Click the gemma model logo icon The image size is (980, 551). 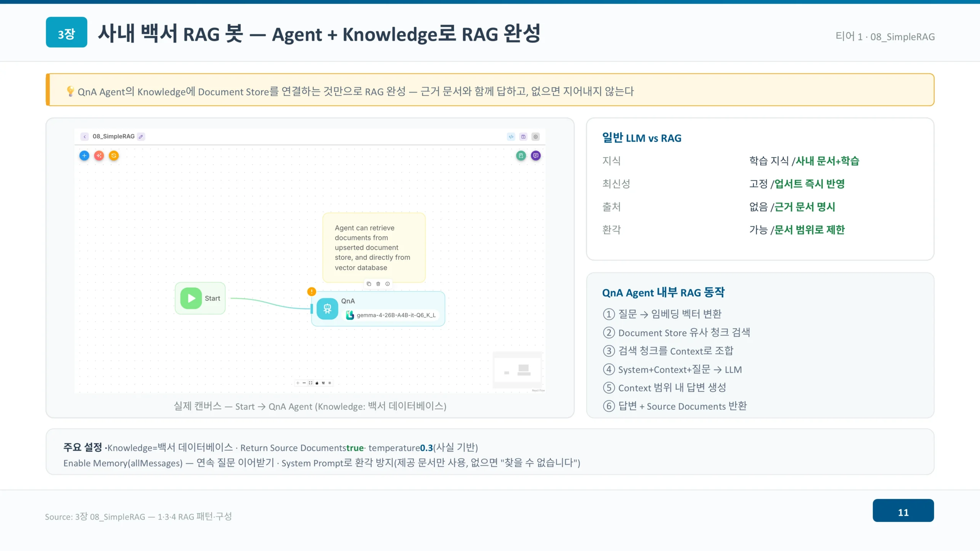(x=350, y=315)
